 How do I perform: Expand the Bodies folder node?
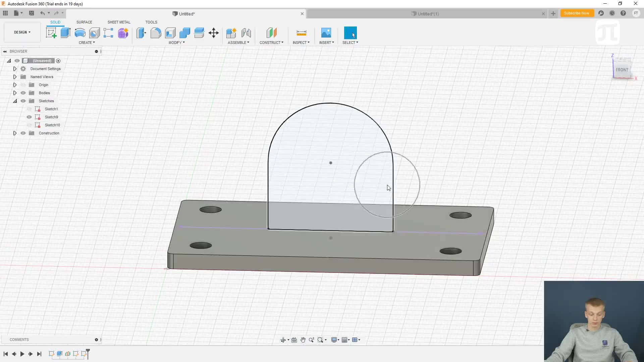click(x=15, y=93)
